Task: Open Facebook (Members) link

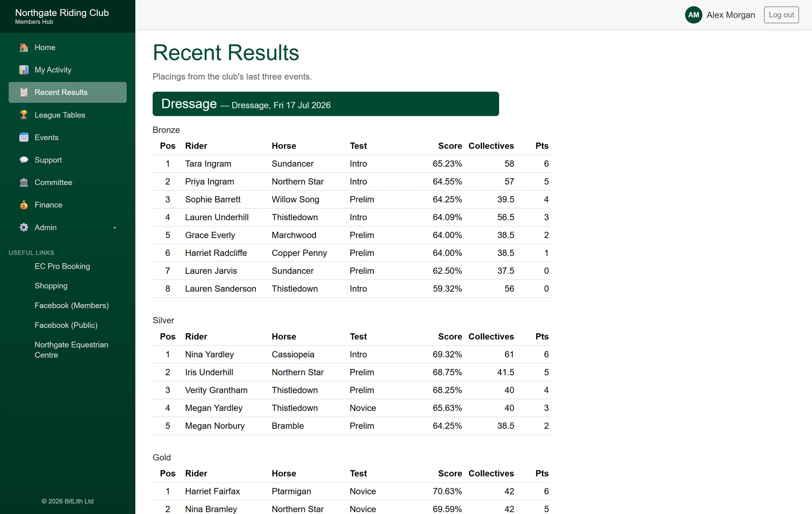Action: tap(72, 306)
